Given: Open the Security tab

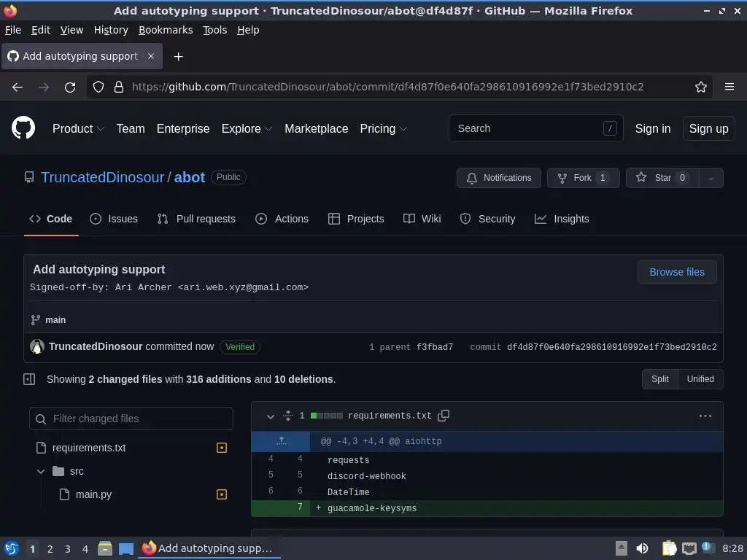Looking at the screenshot, I should pyautogui.click(x=488, y=219).
